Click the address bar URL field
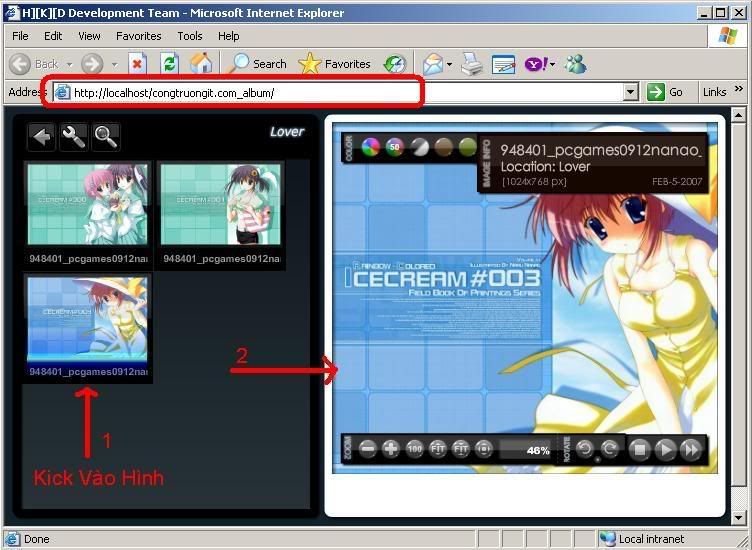This screenshot has width=752, height=550. [338, 92]
